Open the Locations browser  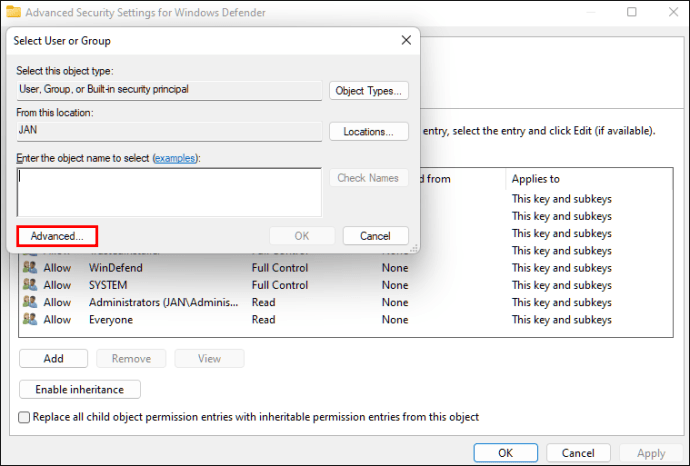point(368,131)
